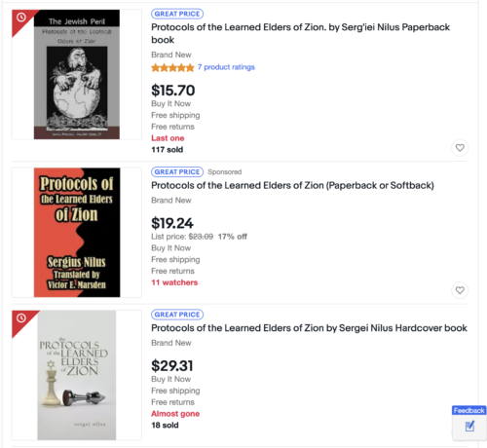Open the gray and black book cover thumbnail
The height and width of the screenshot is (448, 487).
(x=77, y=74)
